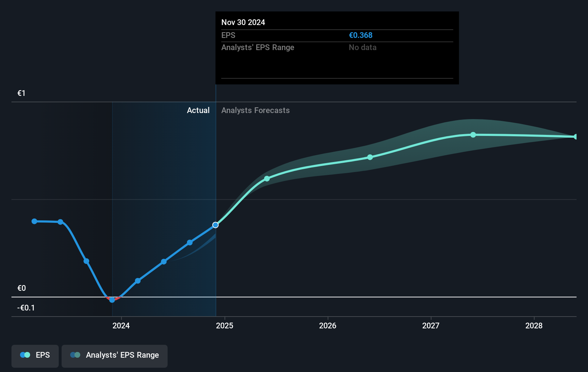Click the 'Analysts Forecasts' section label

(255, 111)
